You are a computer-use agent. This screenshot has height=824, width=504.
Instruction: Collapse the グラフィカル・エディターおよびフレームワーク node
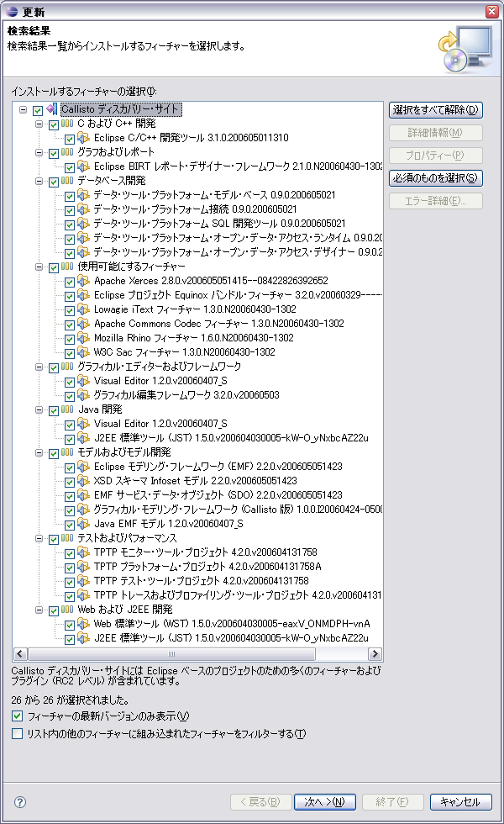click(39, 367)
